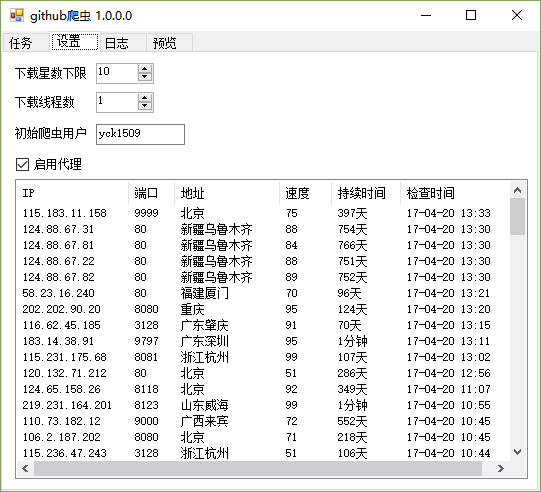Select the 设置 tab
Image resolution: width=541 pixels, height=492 pixels.
[75, 42]
